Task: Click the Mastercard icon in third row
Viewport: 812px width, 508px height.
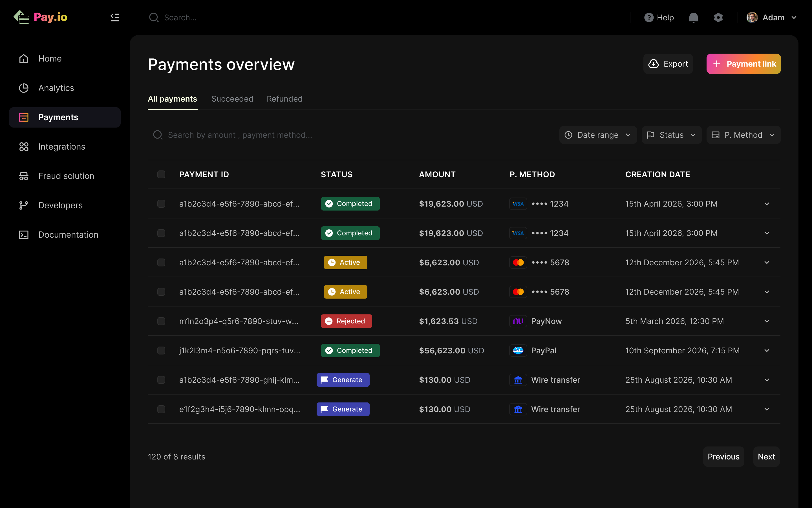Action: tap(518, 263)
